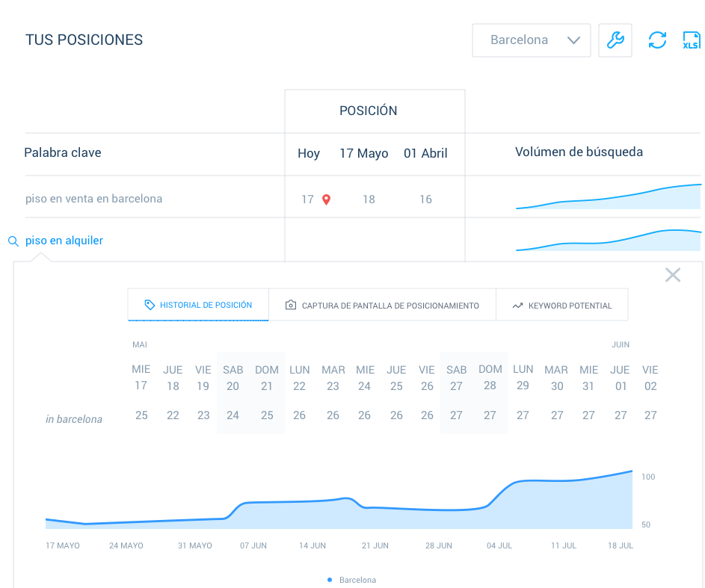Select the SAB 20 date column
Screen dimensions: 705x588
point(233,378)
